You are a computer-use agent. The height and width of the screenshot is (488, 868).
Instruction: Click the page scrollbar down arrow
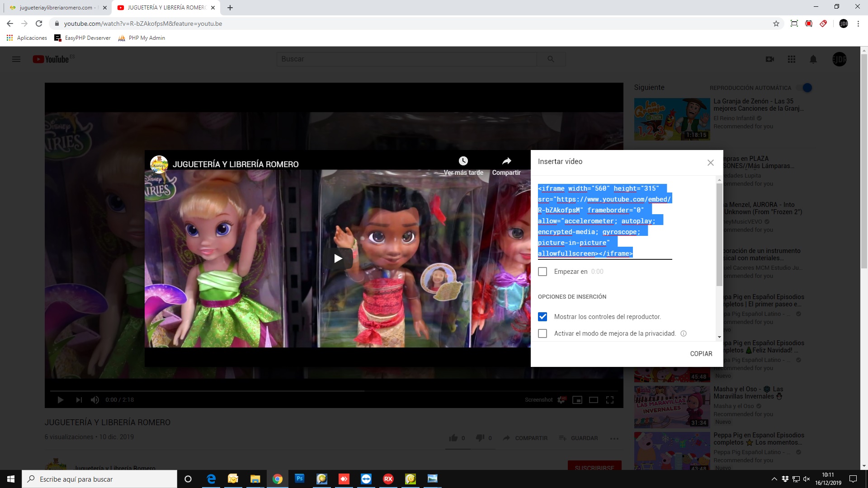pyautogui.click(x=864, y=466)
